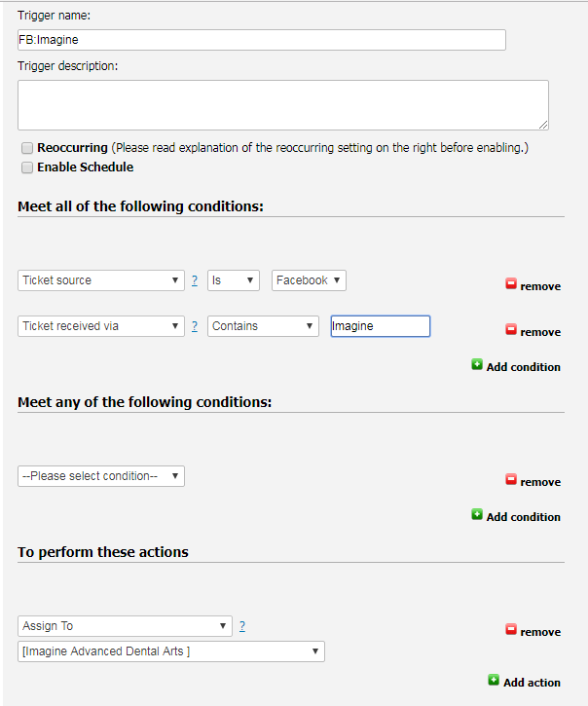
Task: Click into the Trigger name field
Action: pos(262,40)
